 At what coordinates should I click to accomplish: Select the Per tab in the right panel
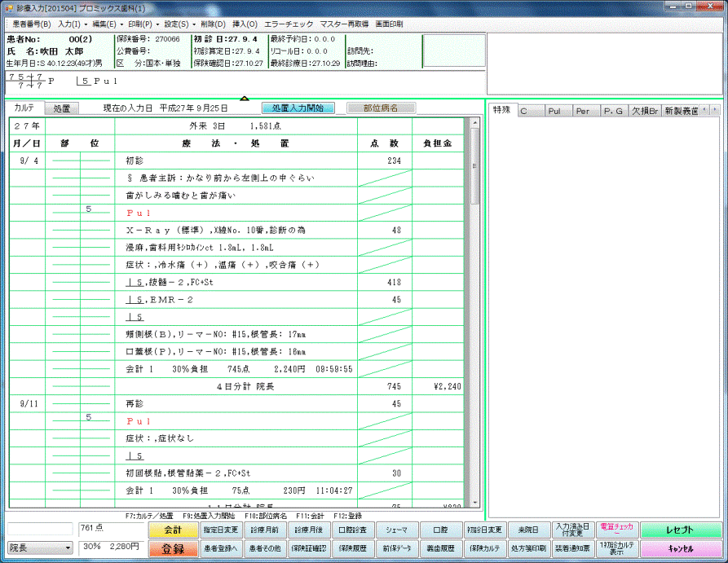pos(587,111)
